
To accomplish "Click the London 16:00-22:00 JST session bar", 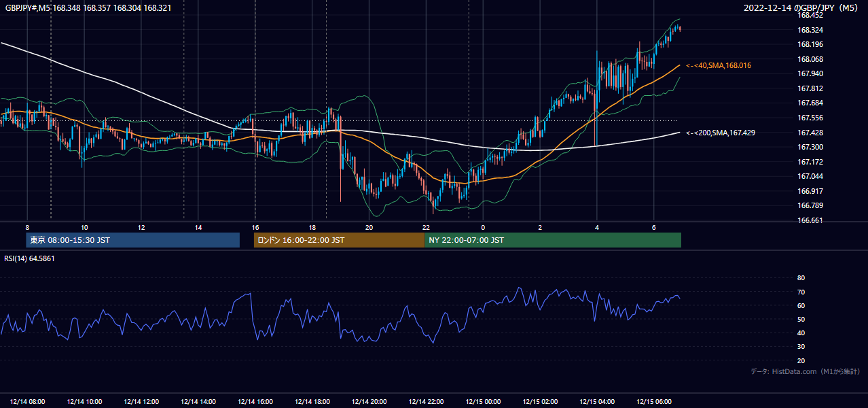I will [339, 240].
